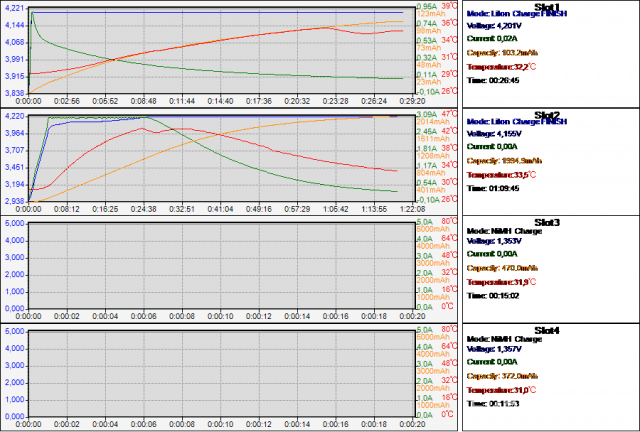Click the 2,938 voltage axis label

pos(14,201)
